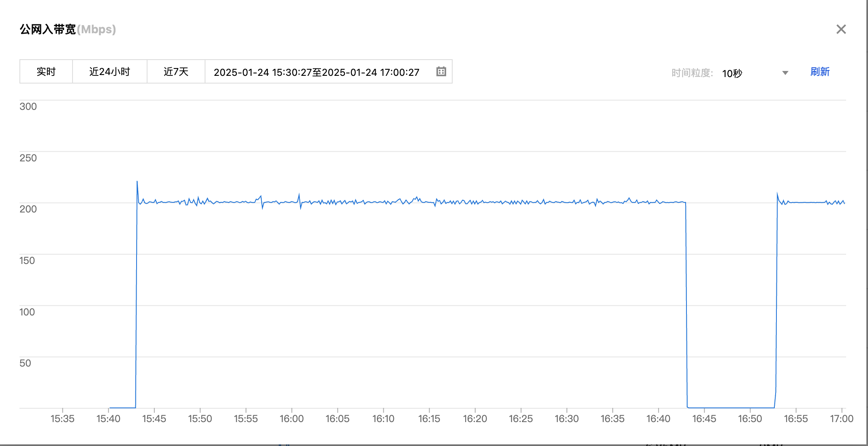
Task: Click the second bandwidth spike peak near 16:53
Action: pyautogui.click(x=777, y=193)
